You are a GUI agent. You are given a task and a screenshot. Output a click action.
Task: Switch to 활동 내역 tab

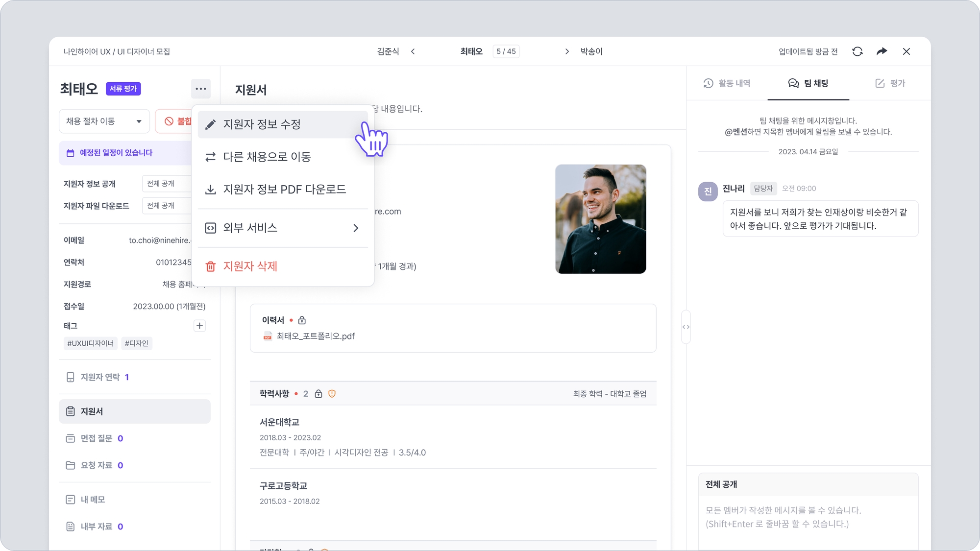[x=727, y=83]
